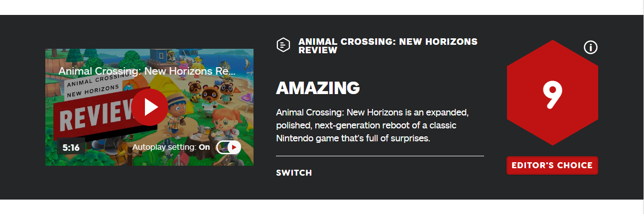Click the Autoplay setting: On label
The image size is (644, 214).
(171, 147)
